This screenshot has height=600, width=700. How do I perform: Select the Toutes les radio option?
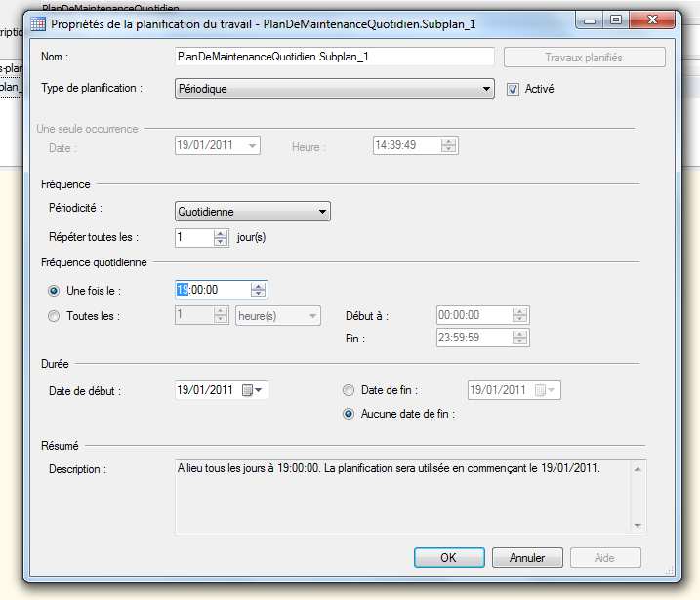[x=55, y=316]
